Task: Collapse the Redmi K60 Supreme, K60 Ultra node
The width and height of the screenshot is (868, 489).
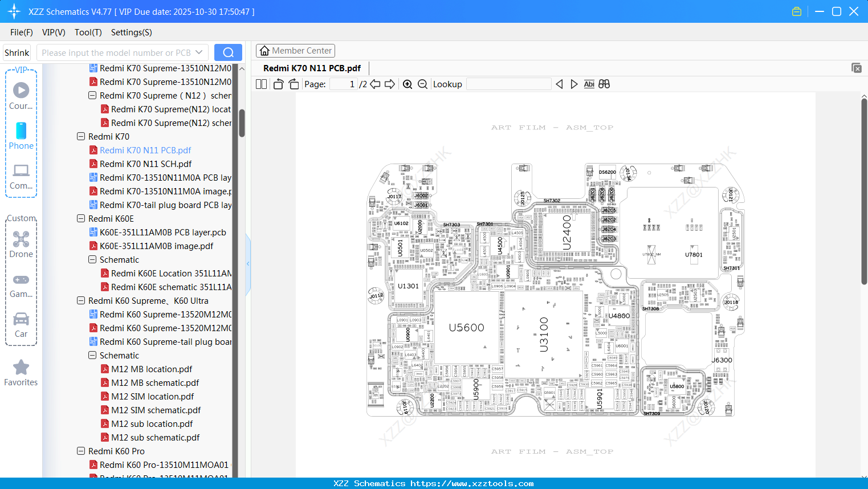Action: click(81, 301)
